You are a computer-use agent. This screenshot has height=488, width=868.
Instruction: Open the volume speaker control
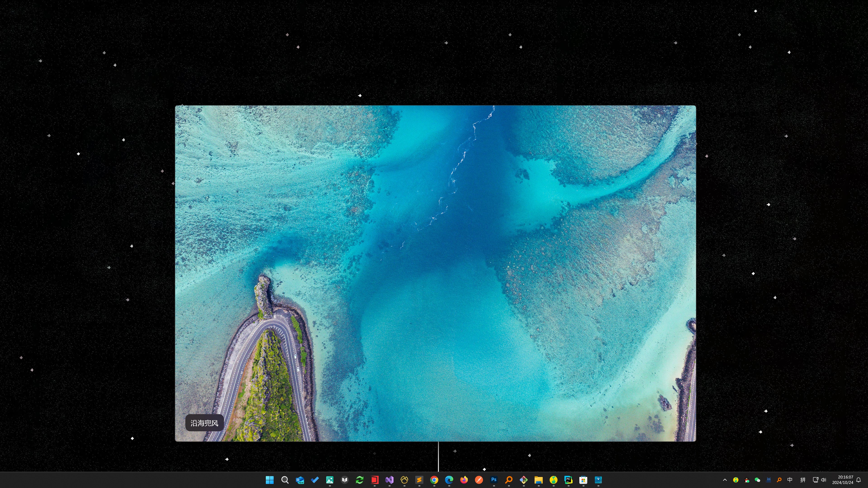(x=823, y=480)
